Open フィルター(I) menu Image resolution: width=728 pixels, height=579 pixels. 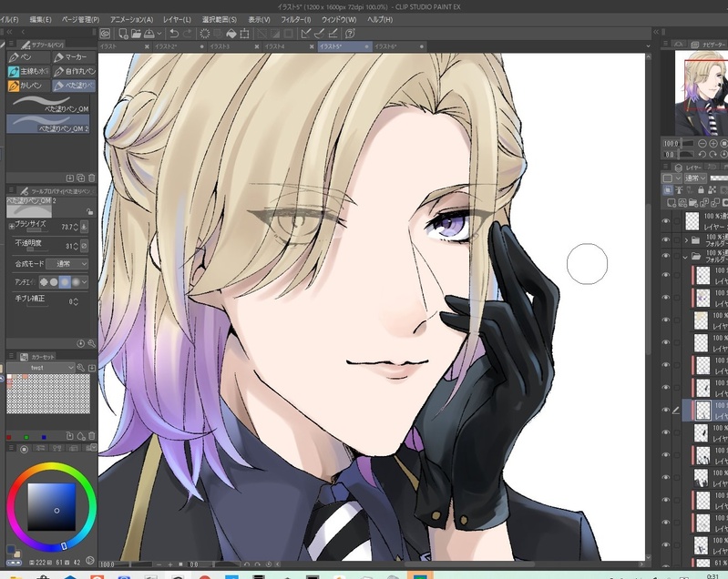tap(296, 19)
